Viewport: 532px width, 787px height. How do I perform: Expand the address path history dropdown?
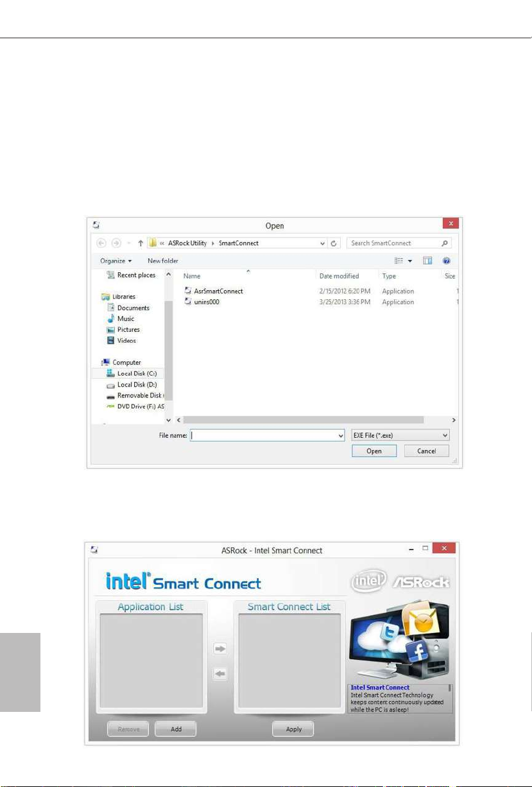(x=323, y=244)
